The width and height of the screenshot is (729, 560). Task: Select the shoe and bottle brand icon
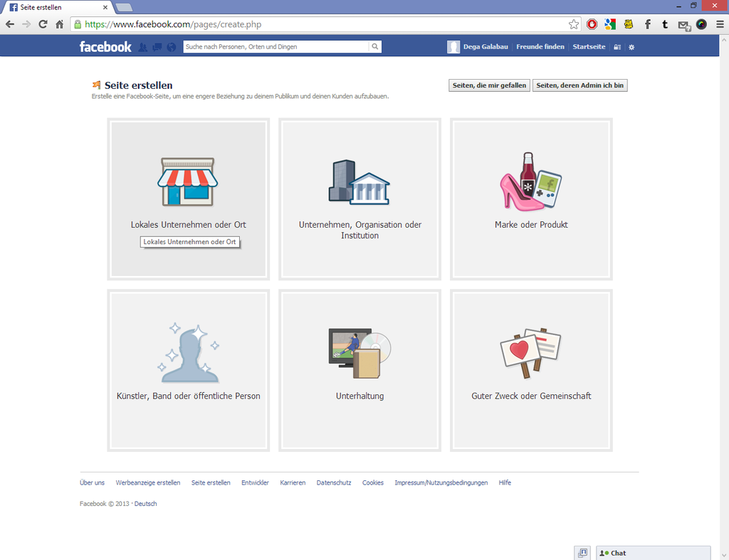pyautogui.click(x=531, y=181)
